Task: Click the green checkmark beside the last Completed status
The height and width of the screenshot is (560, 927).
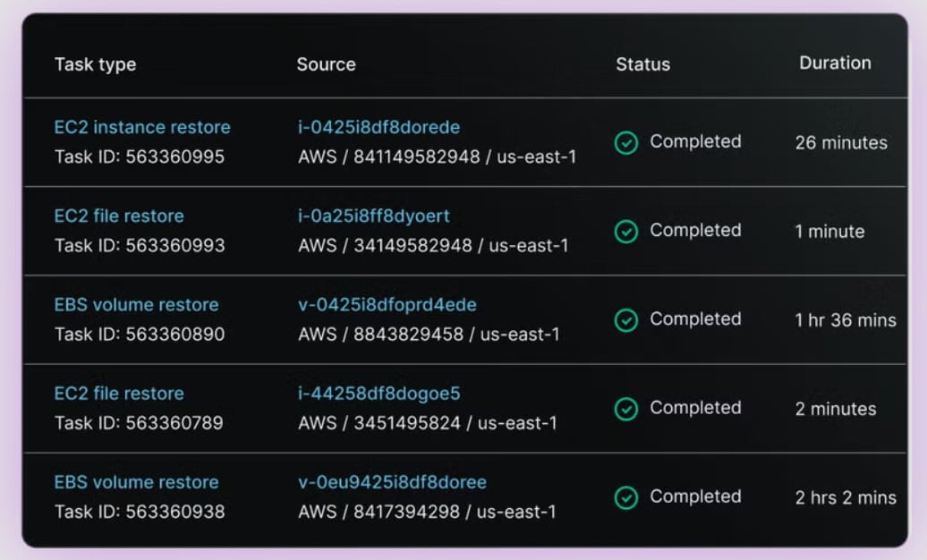Action: point(627,496)
